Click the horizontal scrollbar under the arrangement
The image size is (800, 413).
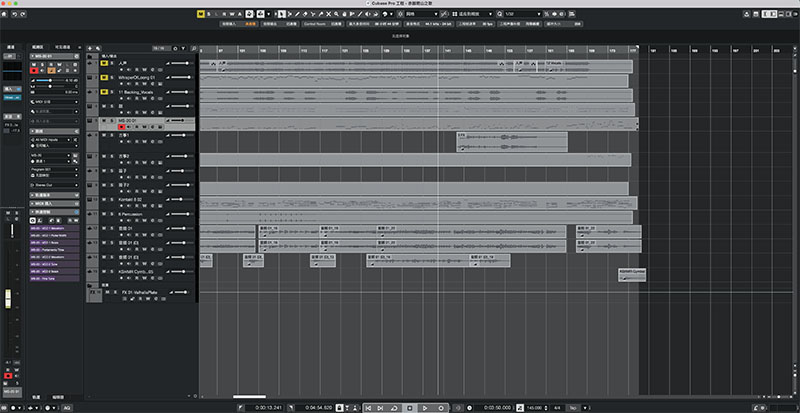[x=249, y=396]
